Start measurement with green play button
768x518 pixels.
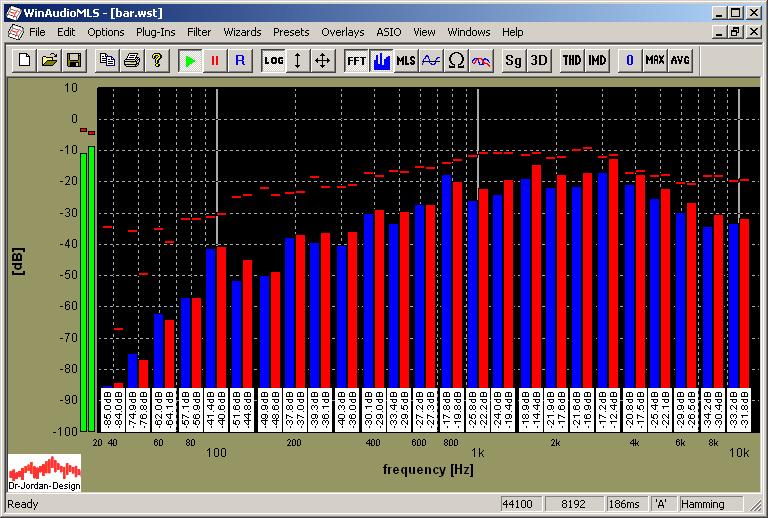coord(190,60)
